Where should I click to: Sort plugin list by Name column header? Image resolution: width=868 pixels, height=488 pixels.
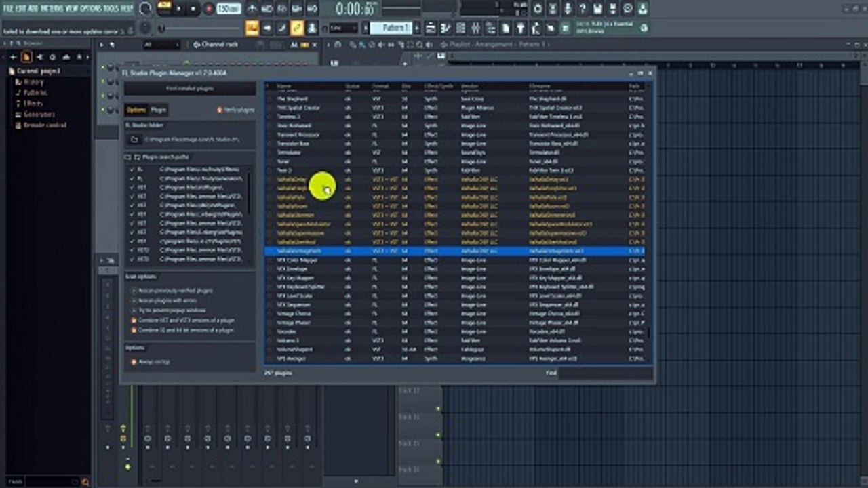coord(284,87)
